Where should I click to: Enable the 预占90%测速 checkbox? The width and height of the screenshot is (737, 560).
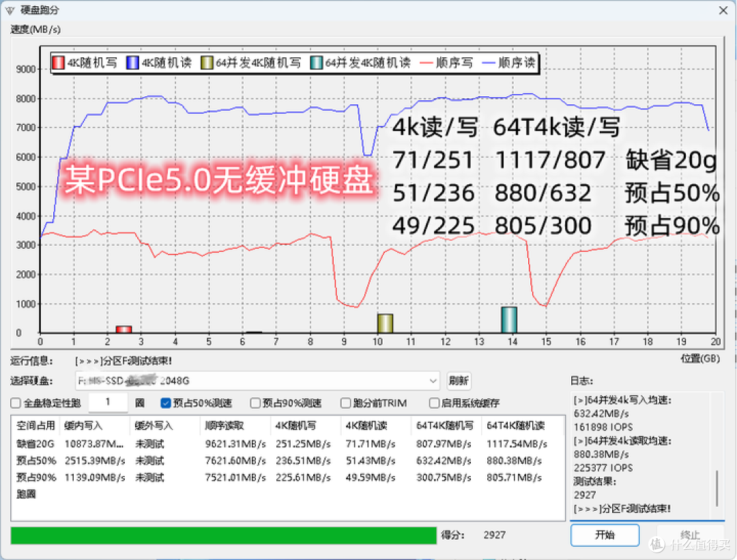pyautogui.click(x=255, y=403)
